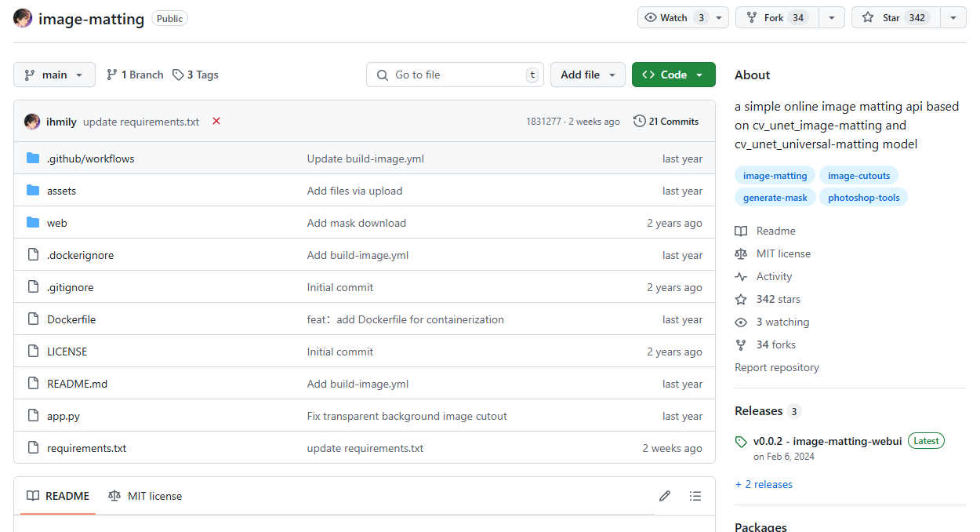
Task: Open the LICENSE file
Action: tap(67, 352)
